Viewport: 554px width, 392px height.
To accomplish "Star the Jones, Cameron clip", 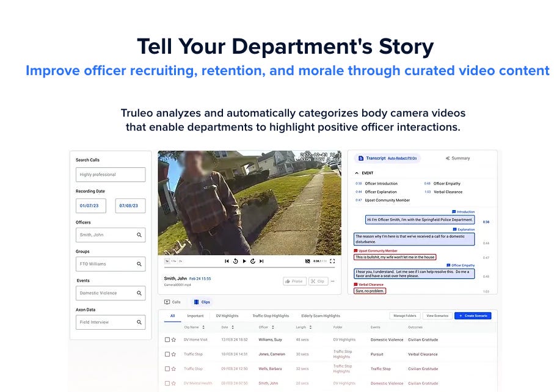I will [173, 354].
